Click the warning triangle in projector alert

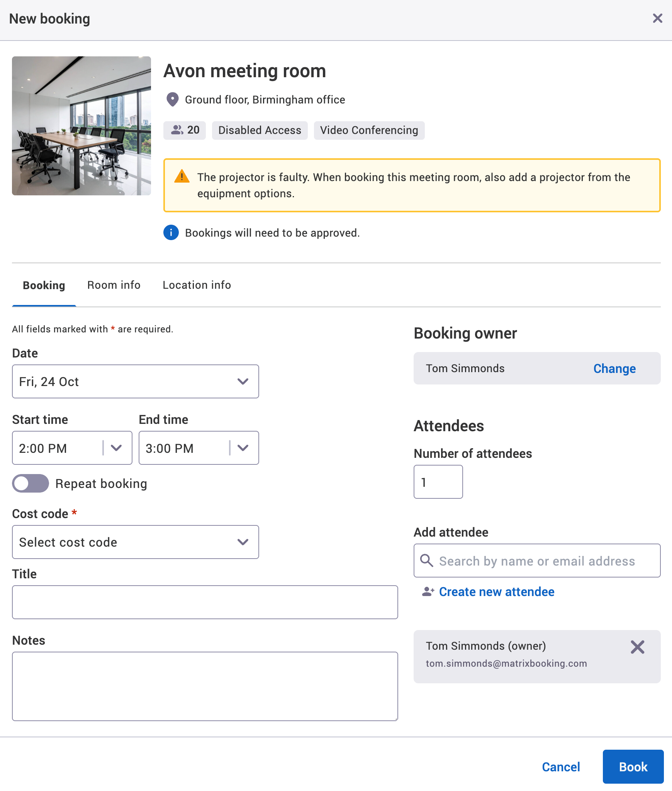[x=182, y=177]
